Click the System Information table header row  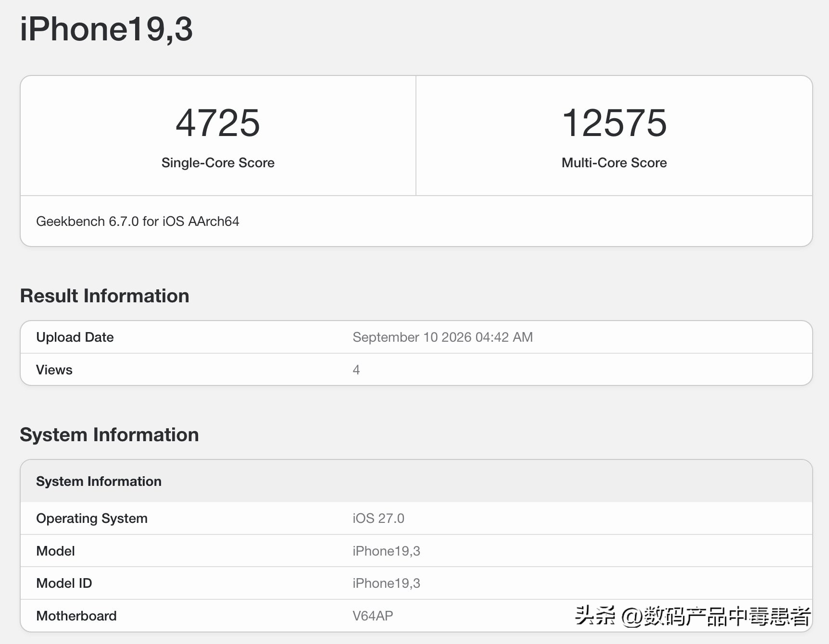click(x=416, y=481)
